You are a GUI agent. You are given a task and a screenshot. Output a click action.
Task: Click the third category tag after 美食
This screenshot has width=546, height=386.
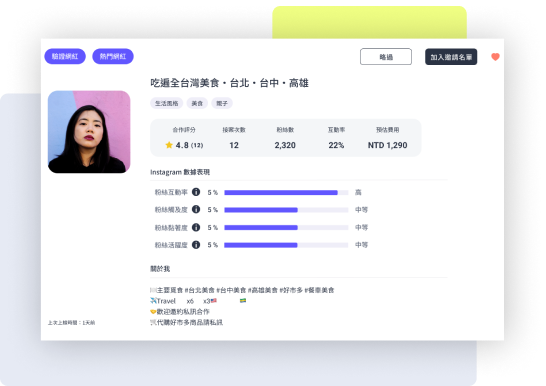click(x=222, y=103)
